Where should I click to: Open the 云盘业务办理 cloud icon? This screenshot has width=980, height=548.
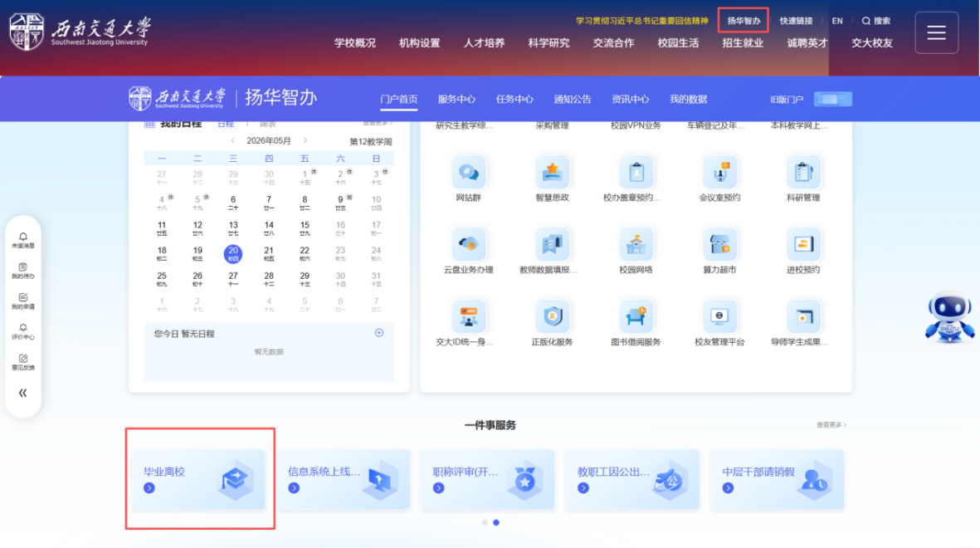tap(468, 244)
